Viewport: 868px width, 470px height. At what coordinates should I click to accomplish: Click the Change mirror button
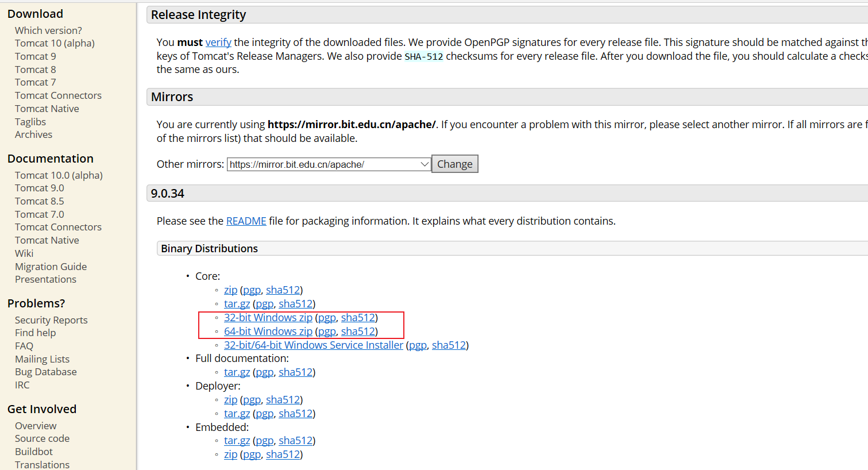point(454,164)
